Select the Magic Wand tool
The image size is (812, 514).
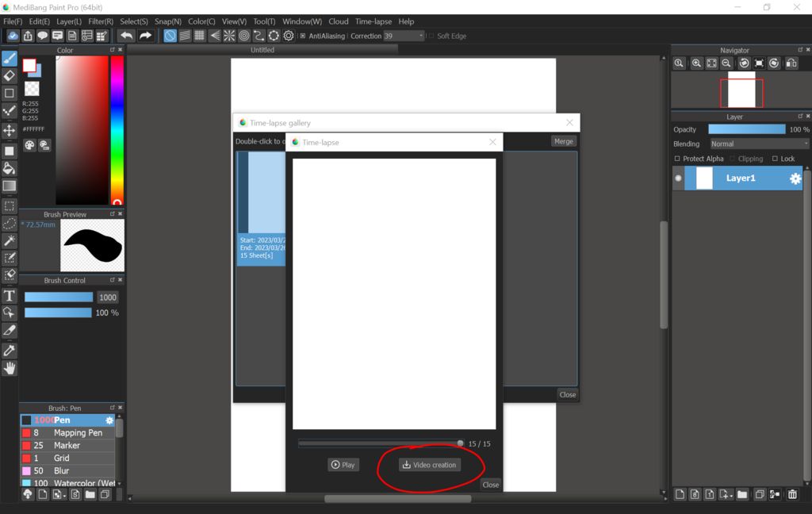(x=10, y=240)
